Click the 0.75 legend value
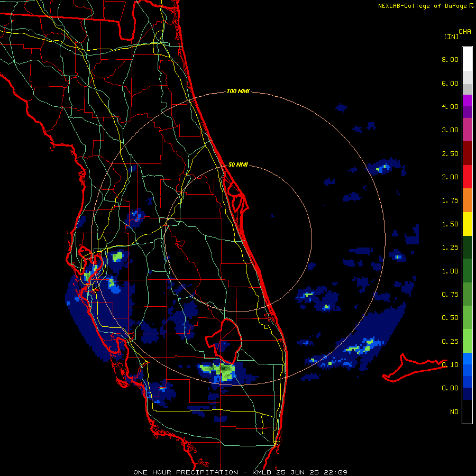476x476 pixels. click(x=450, y=295)
